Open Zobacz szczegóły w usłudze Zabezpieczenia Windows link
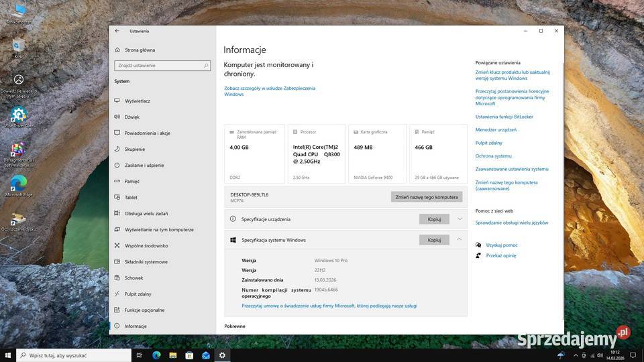This screenshot has width=644, height=362. tap(270, 91)
